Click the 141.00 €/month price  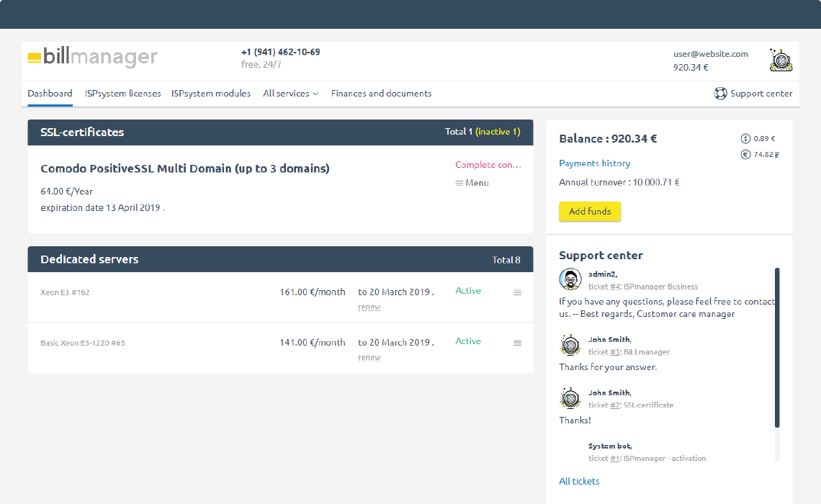[313, 342]
